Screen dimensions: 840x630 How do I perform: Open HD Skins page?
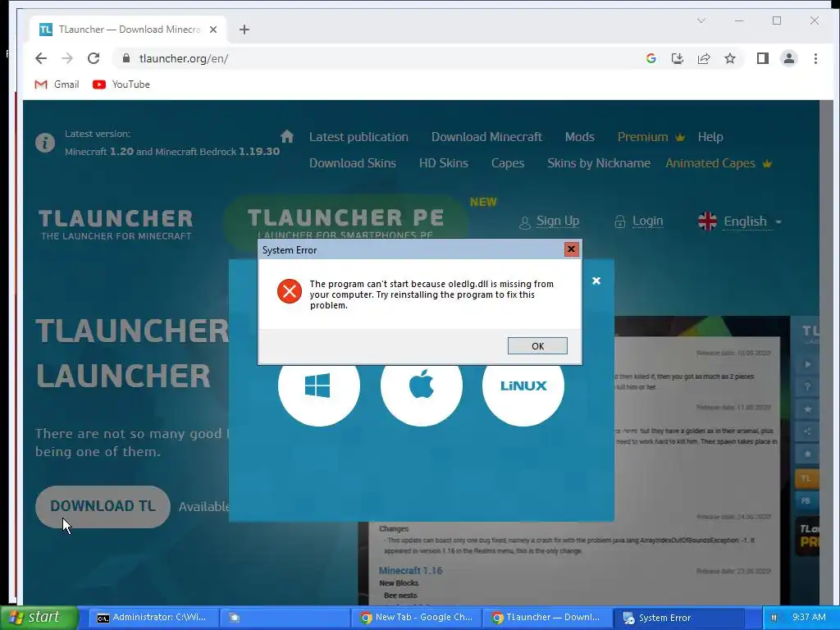pos(444,163)
